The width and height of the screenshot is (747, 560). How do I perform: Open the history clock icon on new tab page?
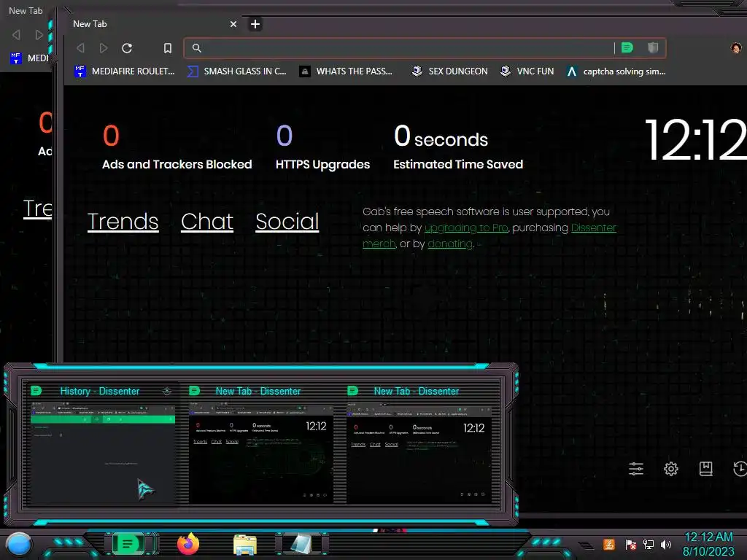740,469
